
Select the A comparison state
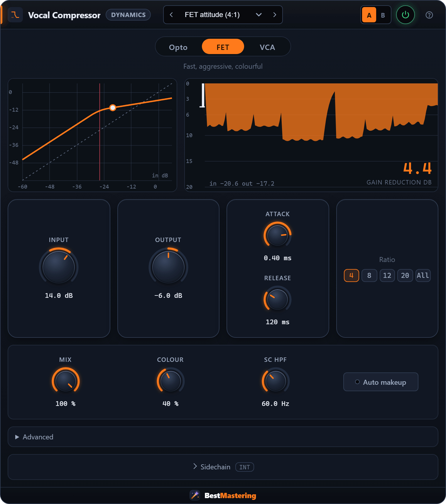(369, 15)
